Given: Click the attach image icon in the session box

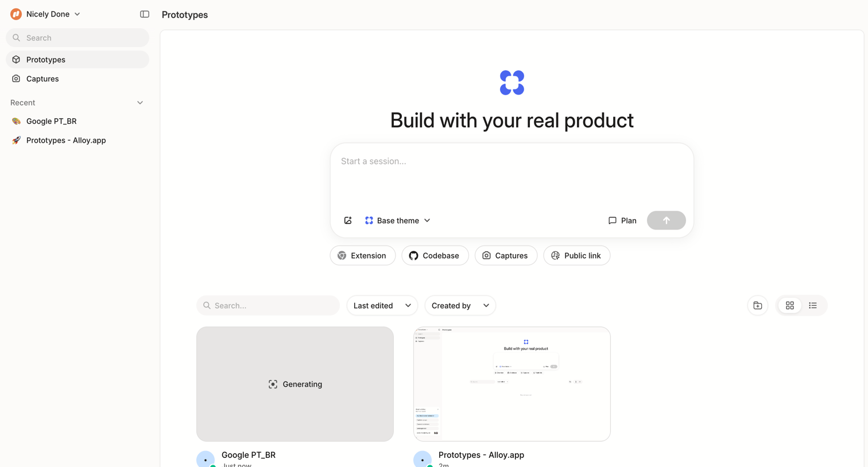Looking at the screenshot, I should point(348,220).
